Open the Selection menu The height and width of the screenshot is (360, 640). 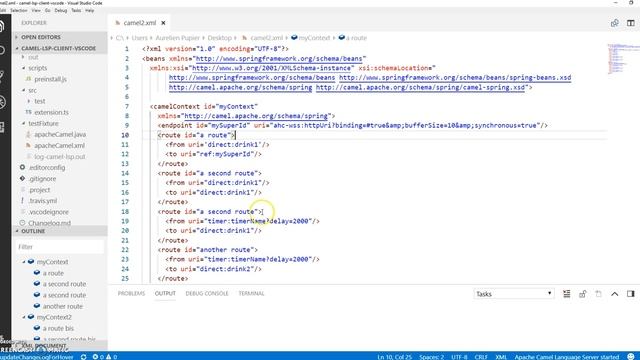point(19,10)
